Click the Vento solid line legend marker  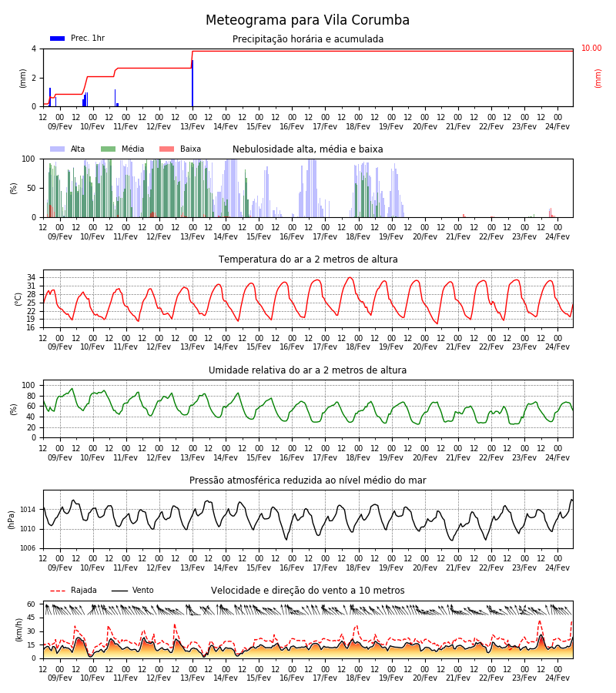[119, 591]
